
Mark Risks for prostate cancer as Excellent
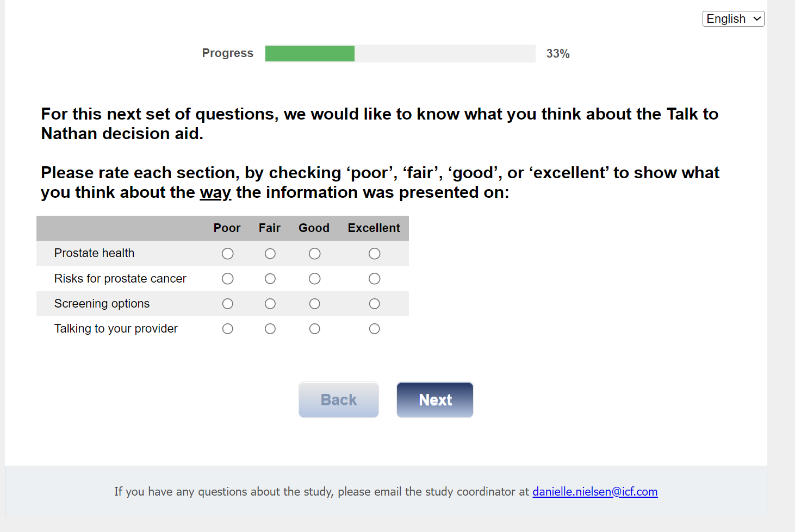tap(375, 279)
